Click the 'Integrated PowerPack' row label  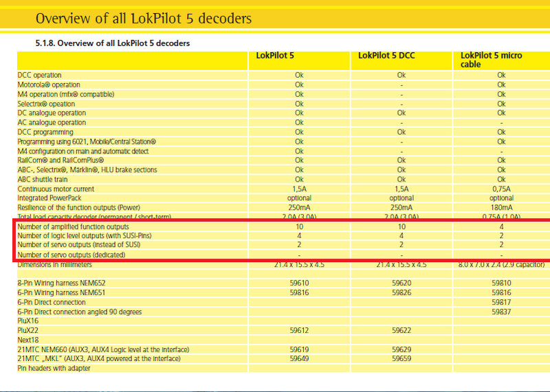pos(49,198)
